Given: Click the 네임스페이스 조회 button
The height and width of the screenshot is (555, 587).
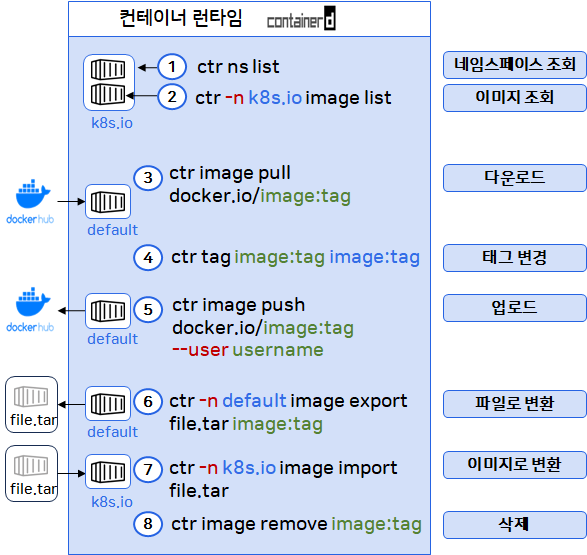Looking at the screenshot, I should click(515, 65).
